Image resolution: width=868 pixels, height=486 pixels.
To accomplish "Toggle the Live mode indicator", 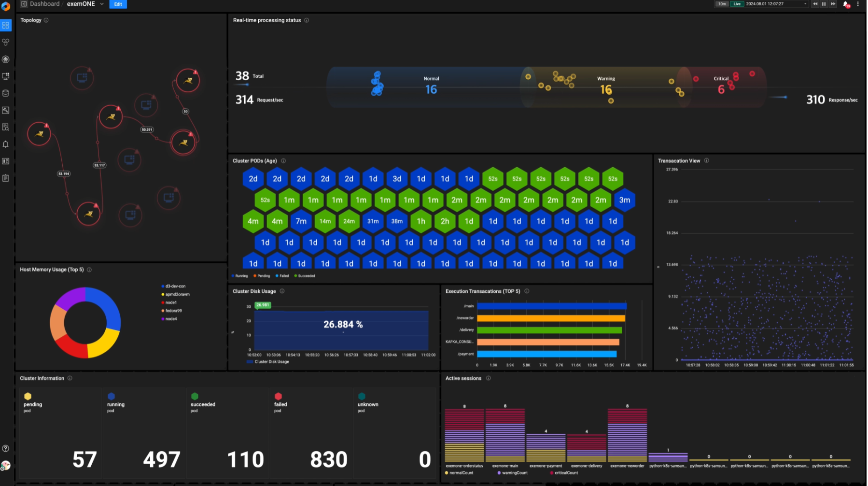I will 737,4.
